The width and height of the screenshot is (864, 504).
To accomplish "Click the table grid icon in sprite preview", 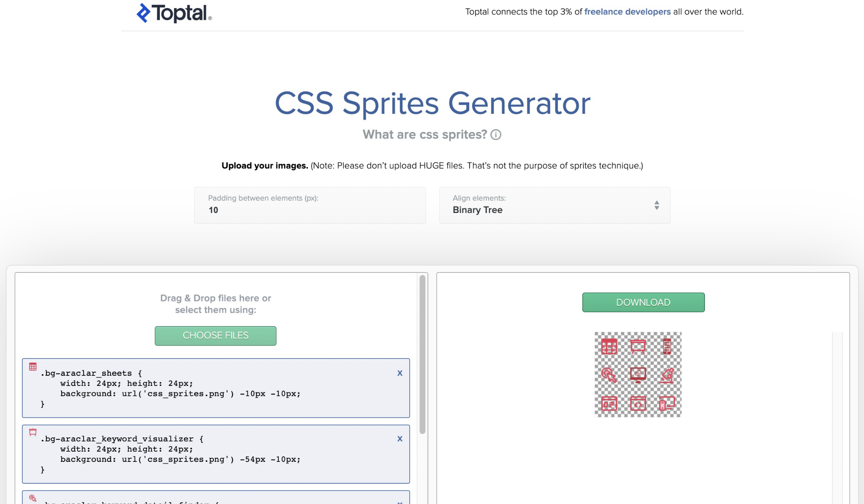I will point(609,347).
